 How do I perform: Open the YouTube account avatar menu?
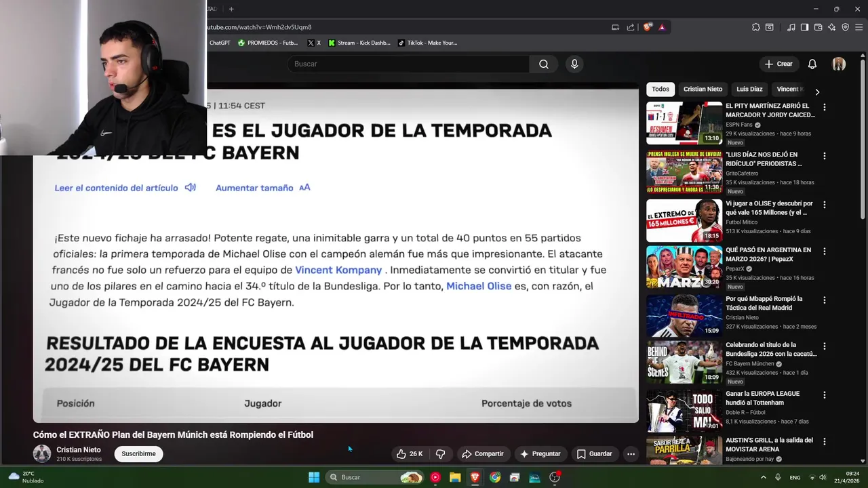pyautogui.click(x=839, y=64)
